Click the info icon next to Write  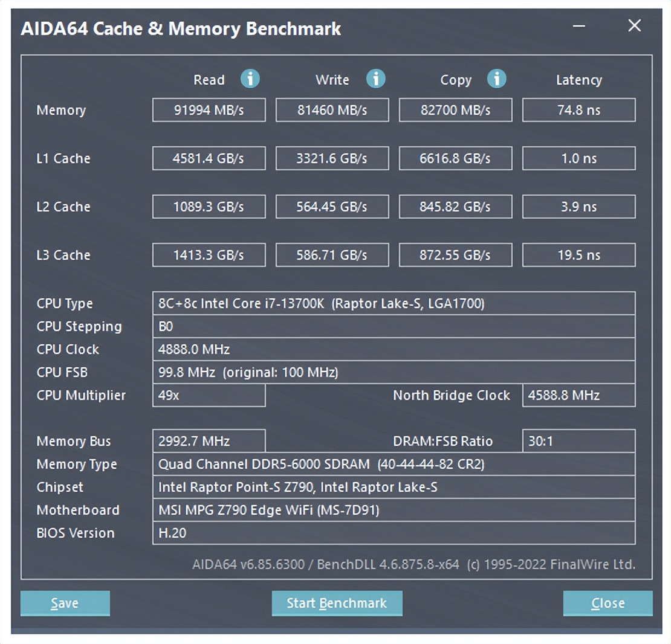[x=375, y=79]
